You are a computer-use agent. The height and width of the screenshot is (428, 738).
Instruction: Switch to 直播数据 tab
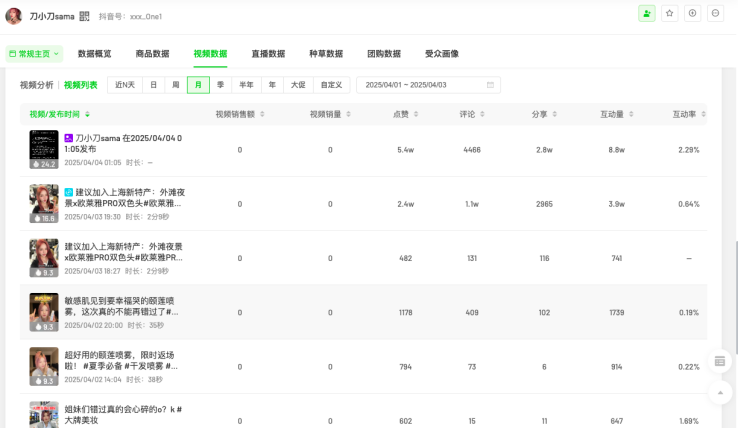point(268,54)
